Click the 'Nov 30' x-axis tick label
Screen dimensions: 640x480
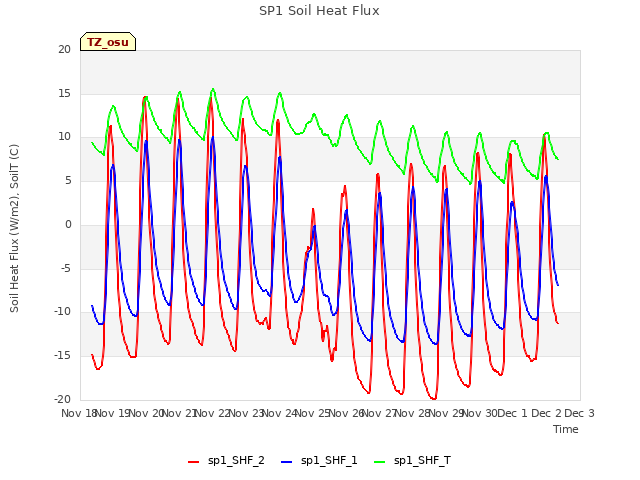click(x=479, y=413)
